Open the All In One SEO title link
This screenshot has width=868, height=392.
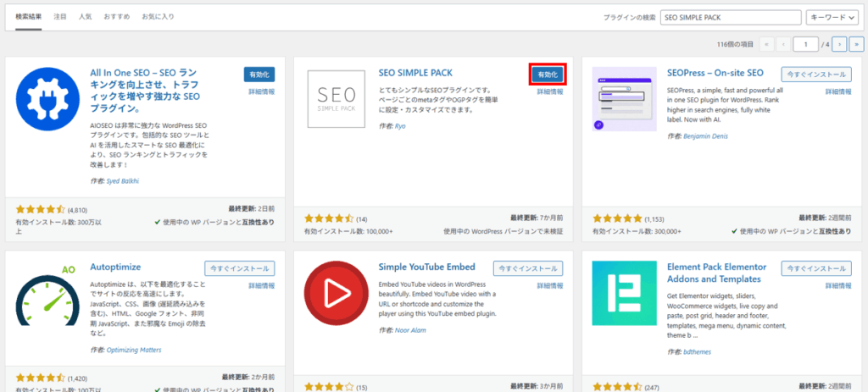145,91
